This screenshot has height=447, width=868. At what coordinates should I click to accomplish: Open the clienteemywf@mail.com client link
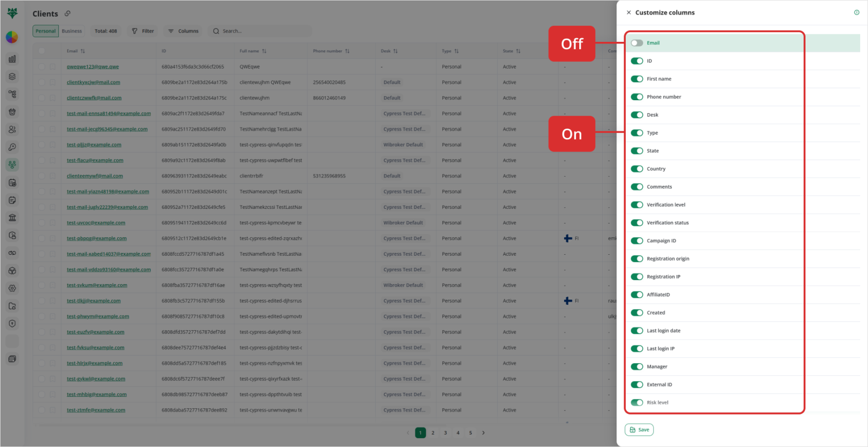tap(95, 176)
